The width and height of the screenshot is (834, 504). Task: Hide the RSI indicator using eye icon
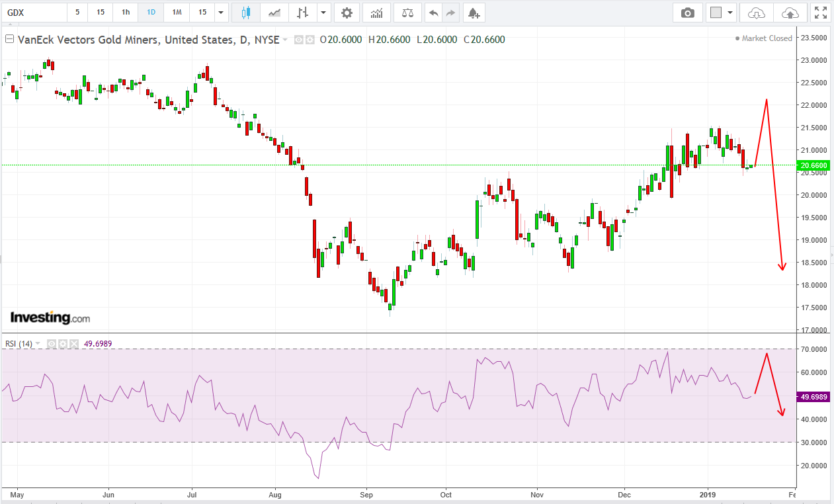(x=52, y=344)
